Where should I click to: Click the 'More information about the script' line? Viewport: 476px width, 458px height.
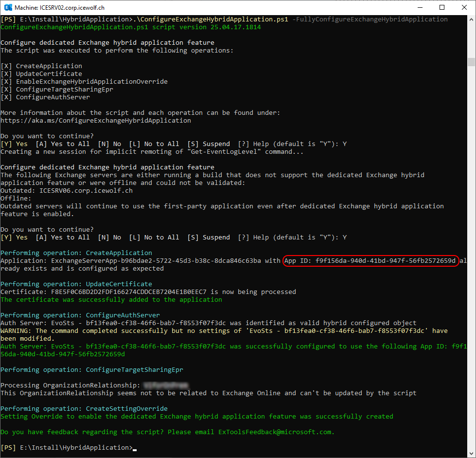(140, 113)
